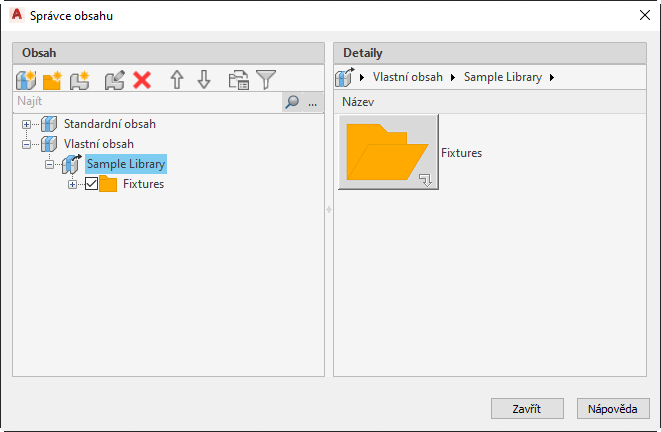Click the new library icon in toolbar
The width and height of the screenshot is (661, 432).
[26, 80]
